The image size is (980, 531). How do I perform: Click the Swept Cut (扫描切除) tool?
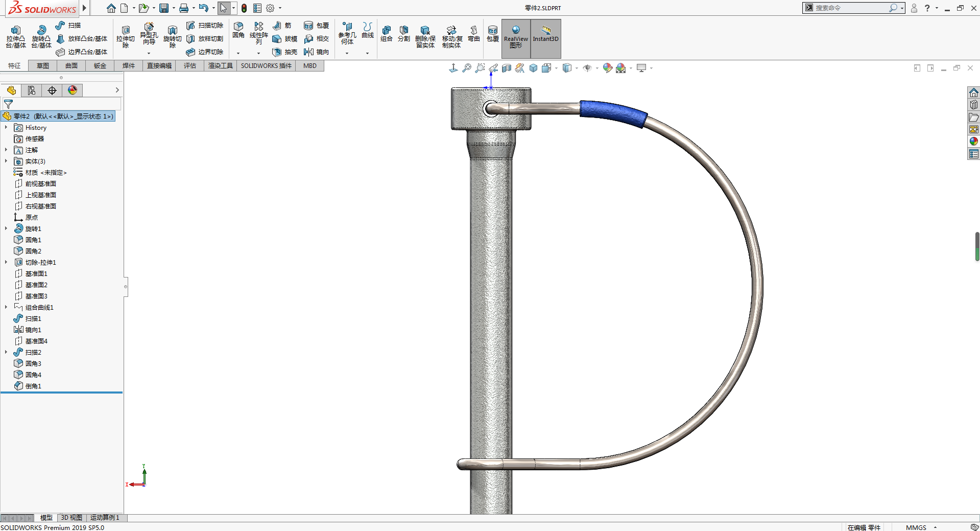[x=205, y=25]
